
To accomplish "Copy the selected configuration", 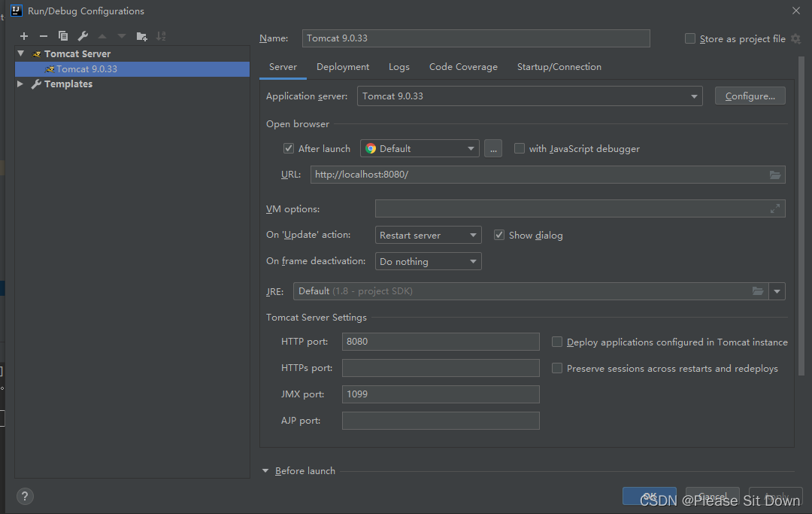I will pyautogui.click(x=63, y=36).
